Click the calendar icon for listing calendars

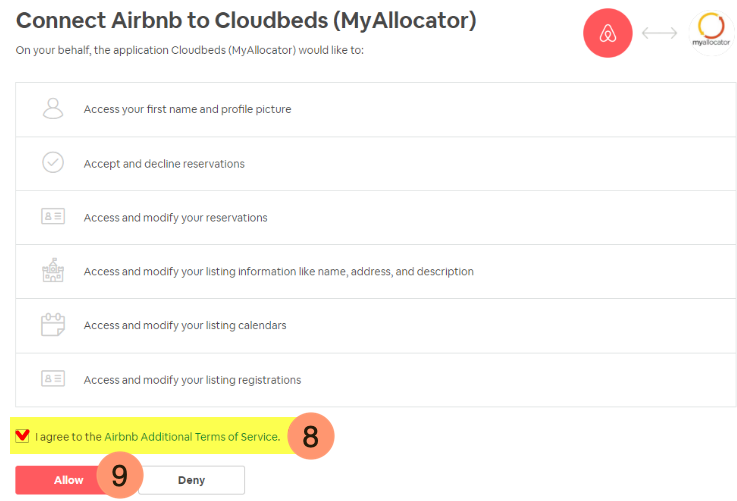[x=53, y=325]
